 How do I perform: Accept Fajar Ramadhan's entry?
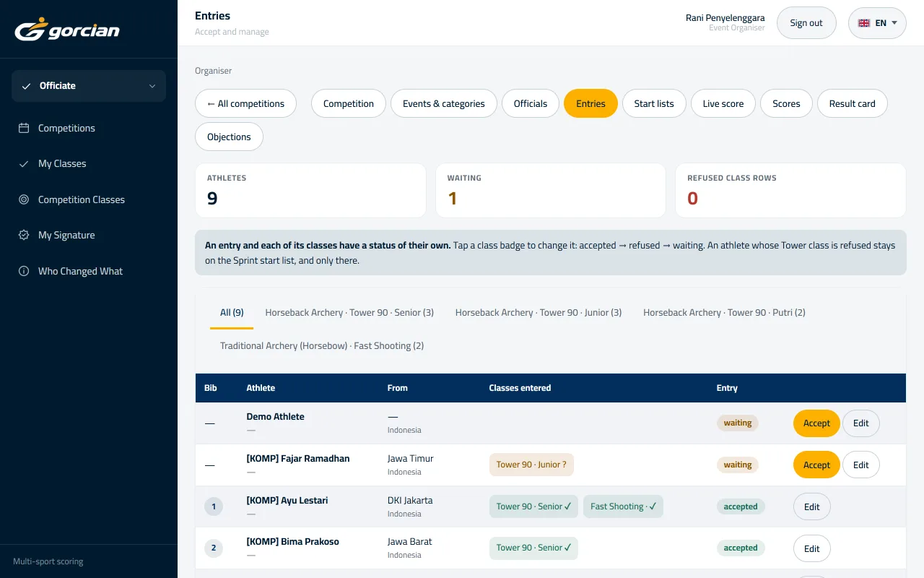coord(816,465)
